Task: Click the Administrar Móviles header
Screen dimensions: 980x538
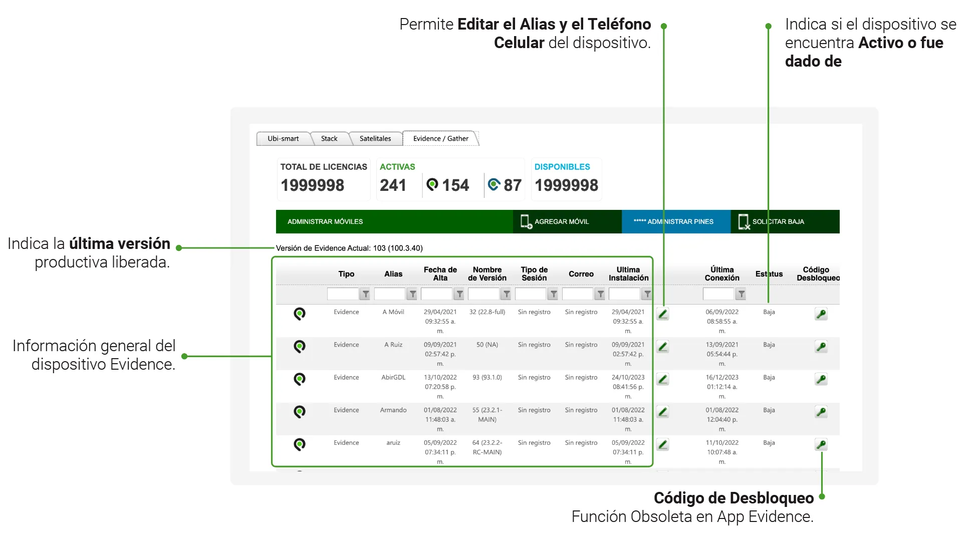Action: click(x=394, y=221)
